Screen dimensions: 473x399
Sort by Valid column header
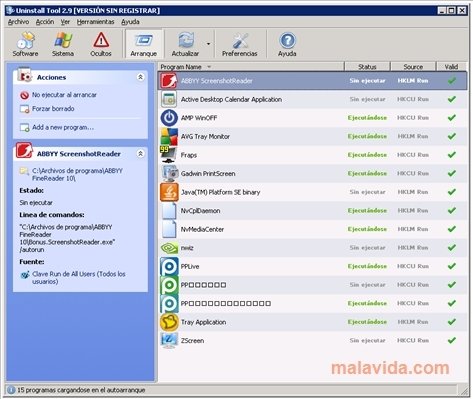pos(451,67)
